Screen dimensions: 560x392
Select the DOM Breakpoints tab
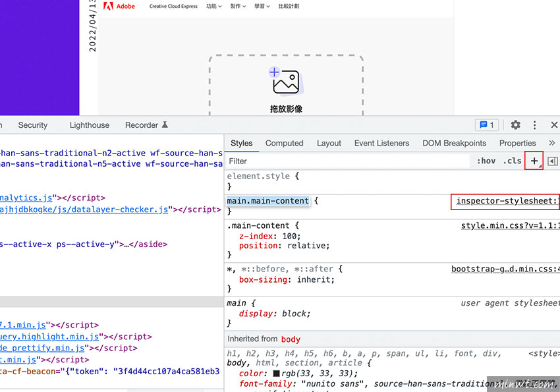coord(455,143)
